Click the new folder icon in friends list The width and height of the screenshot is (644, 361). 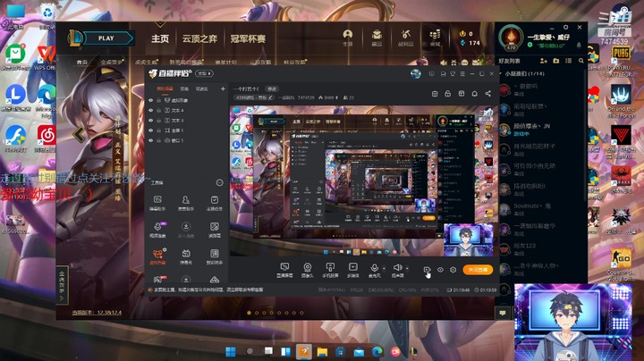[555, 61]
